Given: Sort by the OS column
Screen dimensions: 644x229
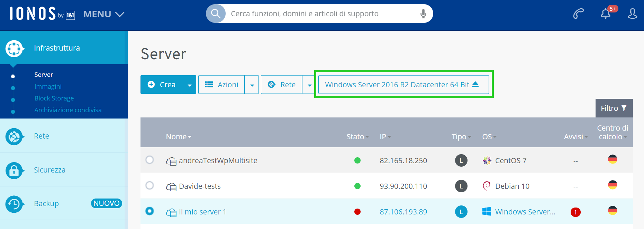Looking at the screenshot, I should tap(489, 136).
